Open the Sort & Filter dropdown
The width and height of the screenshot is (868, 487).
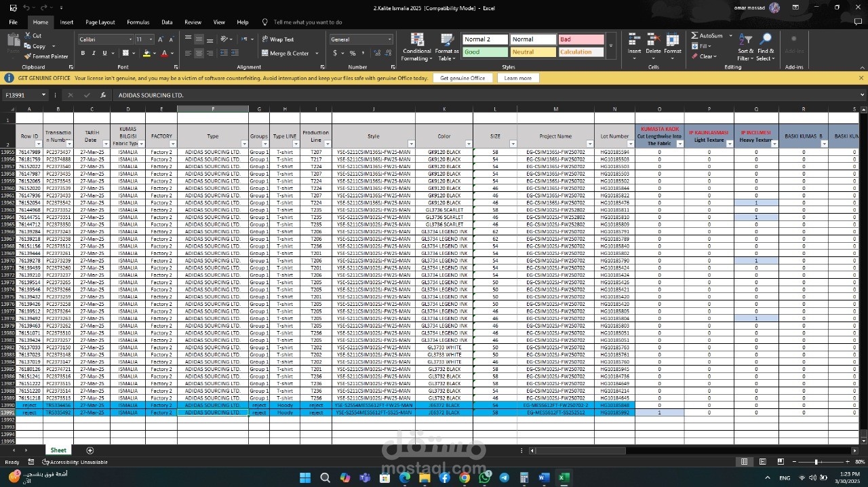click(x=745, y=46)
